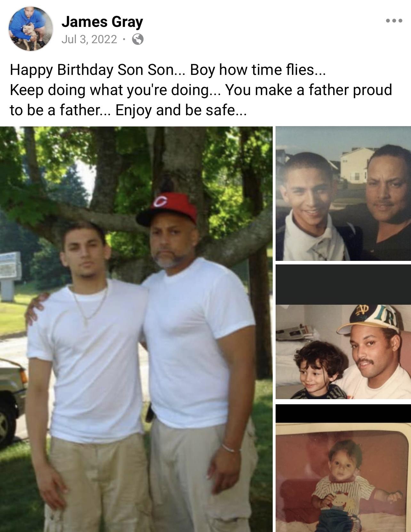Open the old baby photo thumbnail
Viewport: 411px width, 532px height.
click(x=343, y=468)
